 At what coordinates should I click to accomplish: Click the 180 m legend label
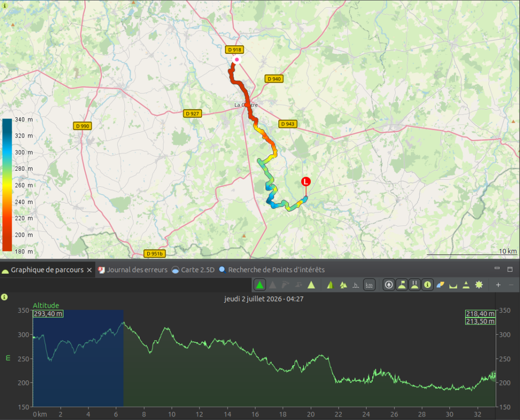point(23,251)
